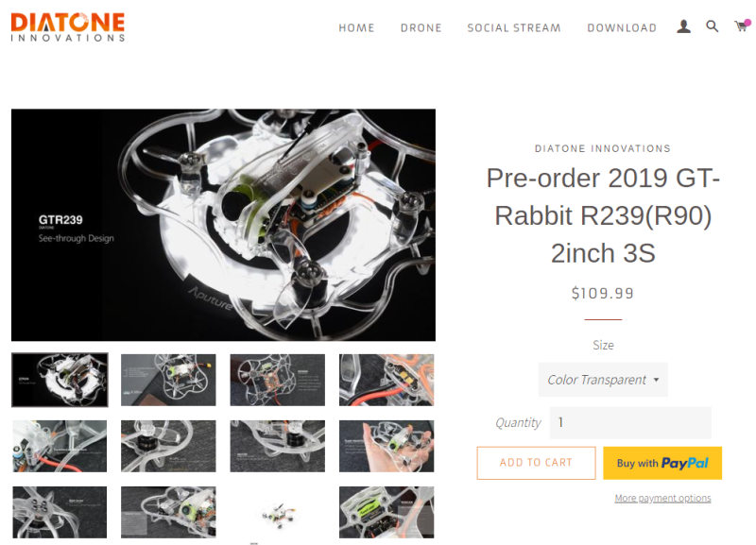Click Buy with PayPal button

tap(662, 463)
